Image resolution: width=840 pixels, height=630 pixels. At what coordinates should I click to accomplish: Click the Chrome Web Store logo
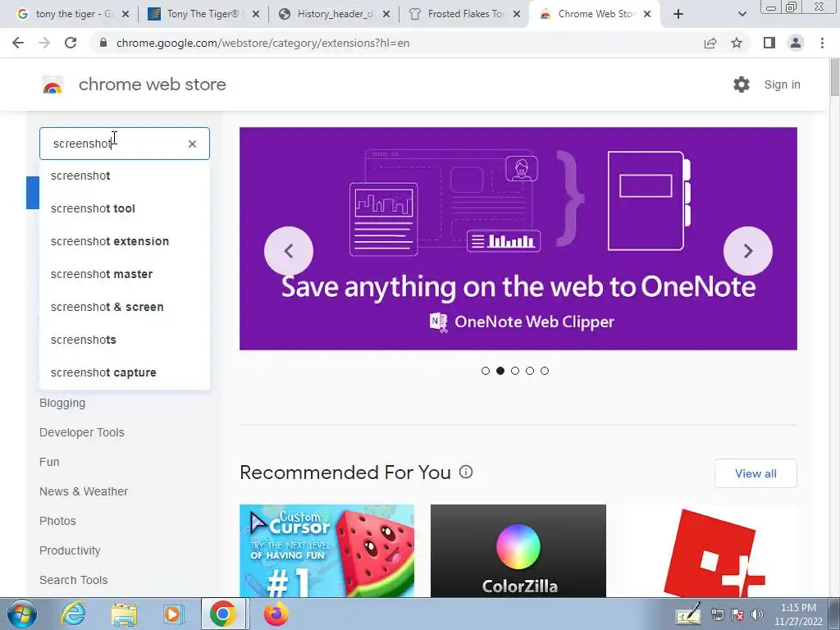(52, 84)
